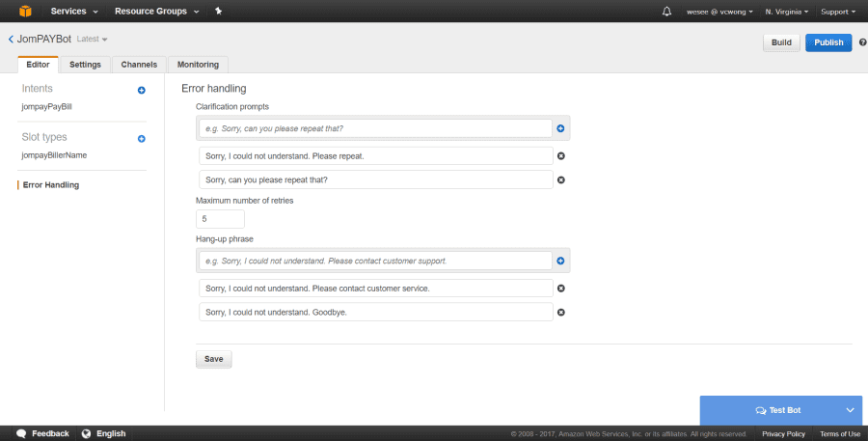Open the Latest version dropdown
868x441 pixels.
click(x=92, y=39)
